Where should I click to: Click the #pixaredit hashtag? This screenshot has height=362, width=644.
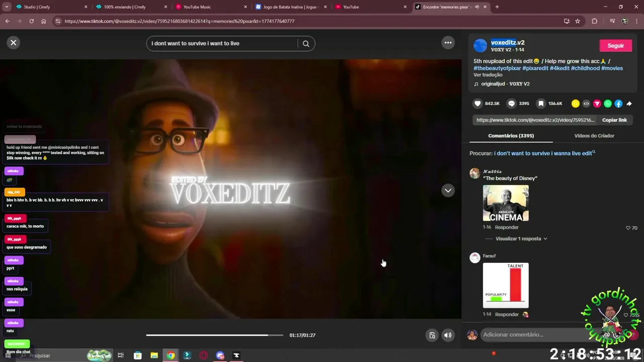pos(535,68)
